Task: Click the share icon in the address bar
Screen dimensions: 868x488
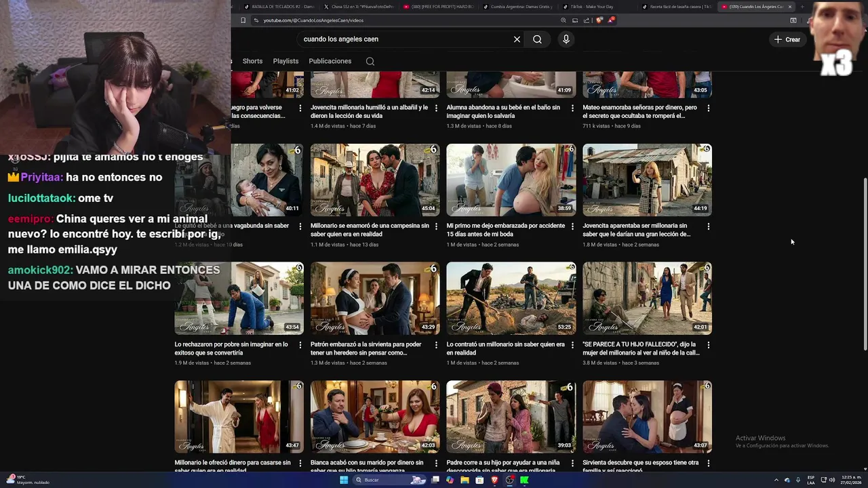Action: point(586,20)
